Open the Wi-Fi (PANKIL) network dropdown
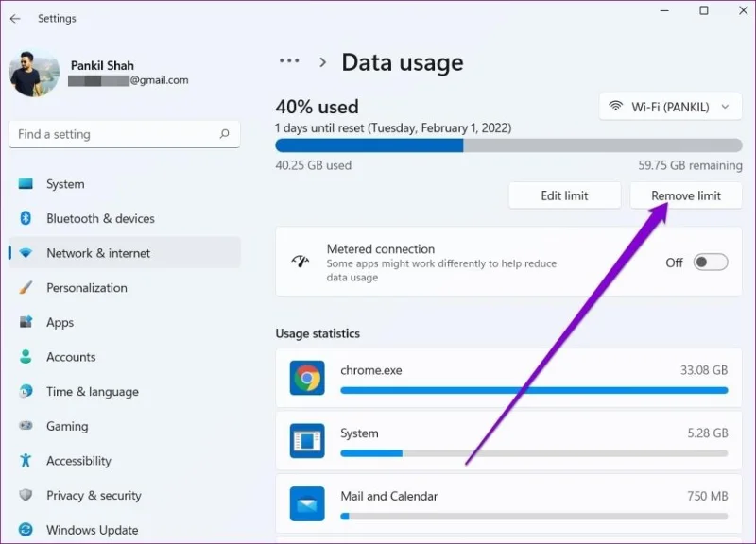This screenshot has width=756, height=544. tap(670, 107)
